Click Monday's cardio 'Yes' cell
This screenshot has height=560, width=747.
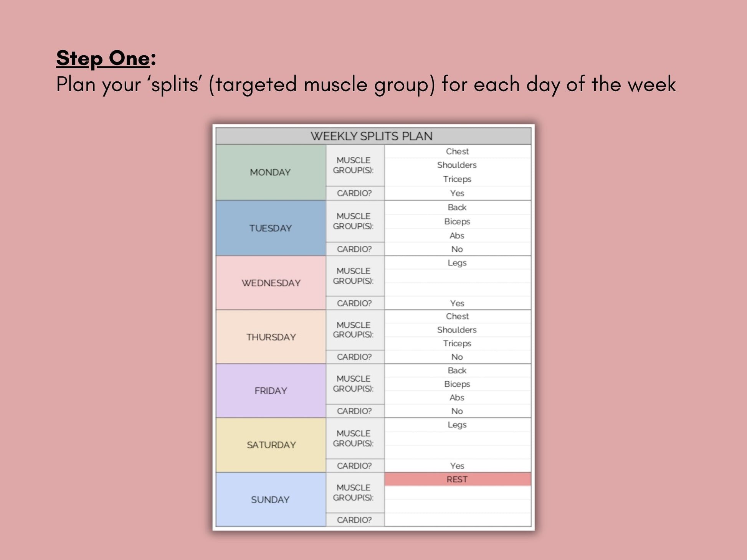[x=457, y=193]
